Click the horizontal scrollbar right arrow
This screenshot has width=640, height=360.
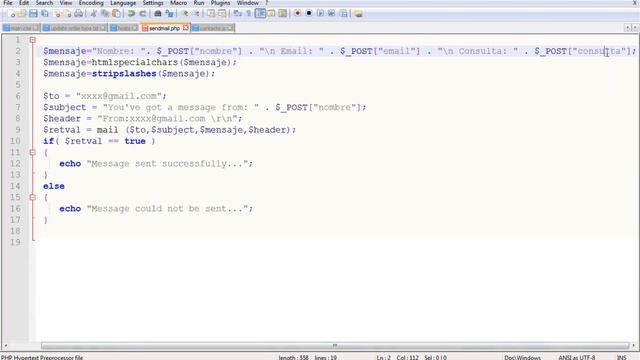[x=634, y=346]
